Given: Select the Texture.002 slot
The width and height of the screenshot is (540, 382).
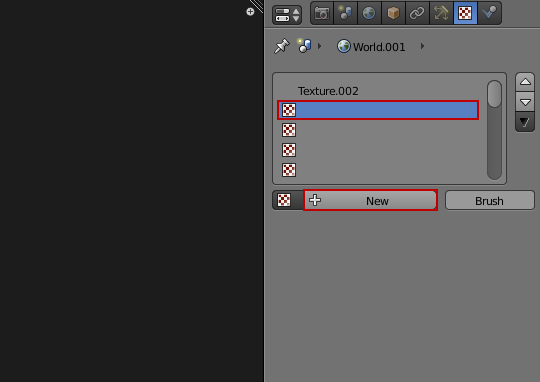Looking at the screenshot, I should (x=378, y=91).
